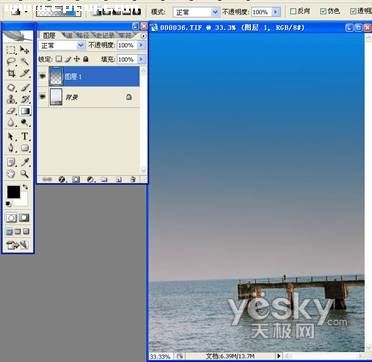Select the Pen tool

(x=12, y=148)
